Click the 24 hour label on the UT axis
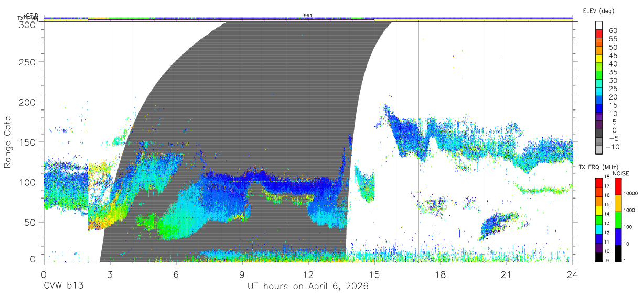 click(572, 274)
